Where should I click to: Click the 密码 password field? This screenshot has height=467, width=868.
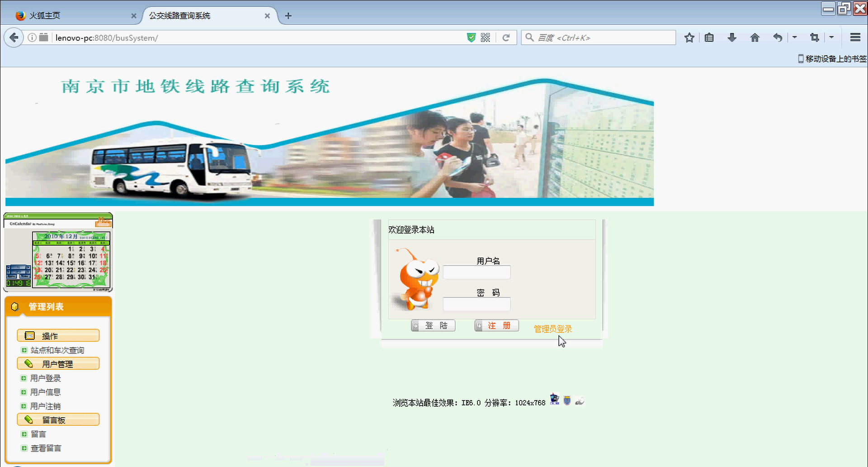coord(476,304)
